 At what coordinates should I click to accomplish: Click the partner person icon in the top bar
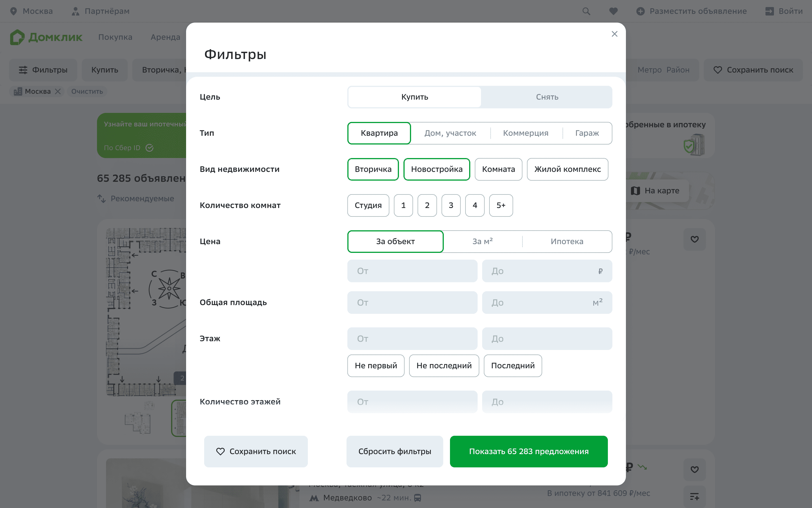(x=76, y=11)
